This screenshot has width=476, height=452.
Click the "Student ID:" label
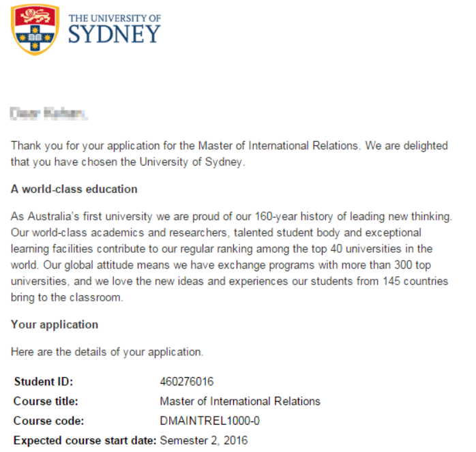point(43,382)
